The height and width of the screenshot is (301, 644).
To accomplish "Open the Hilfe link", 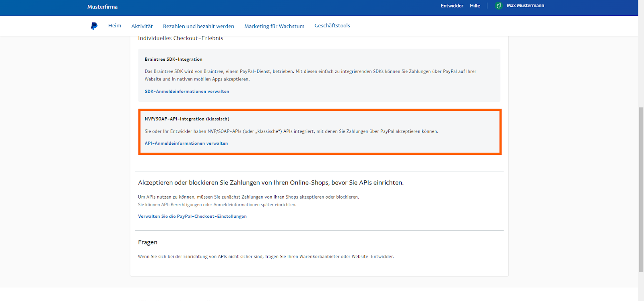I will pos(475,6).
